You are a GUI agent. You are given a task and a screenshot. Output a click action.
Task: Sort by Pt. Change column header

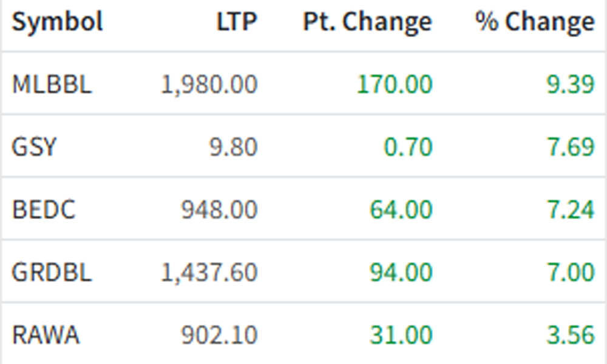pos(367,22)
